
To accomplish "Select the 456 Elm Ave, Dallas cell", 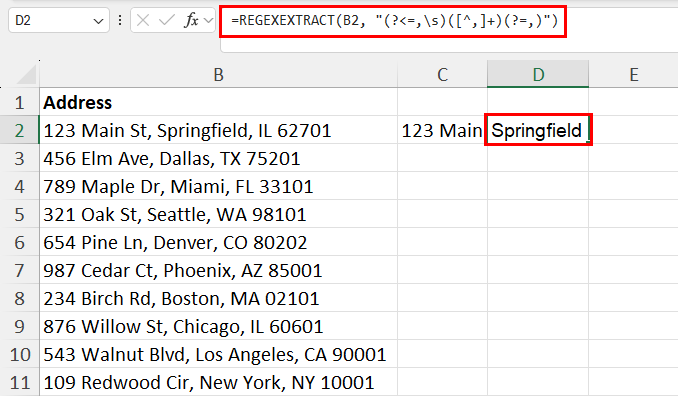I will (218, 159).
